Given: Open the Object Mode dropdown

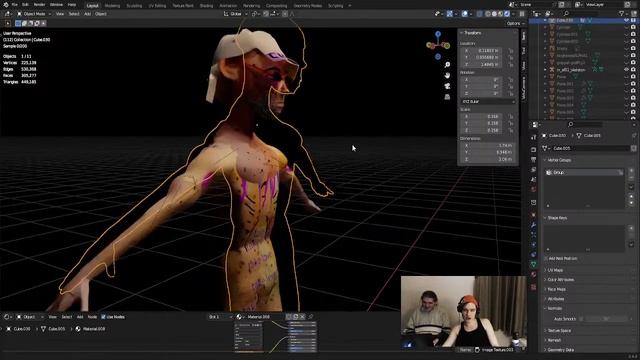Looking at the screenshot, I should click(34, 14).
